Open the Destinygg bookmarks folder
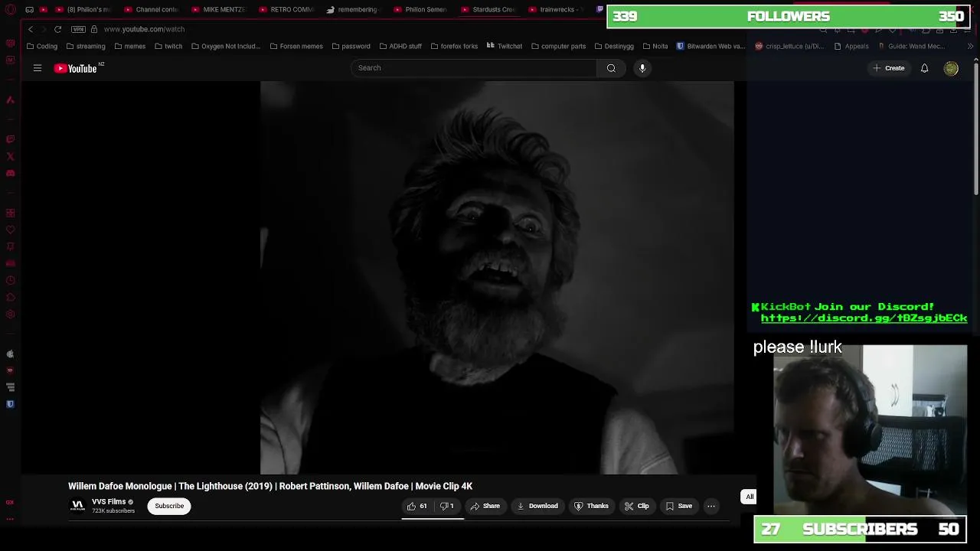This screenshot has width=980, height=551. 614,46
